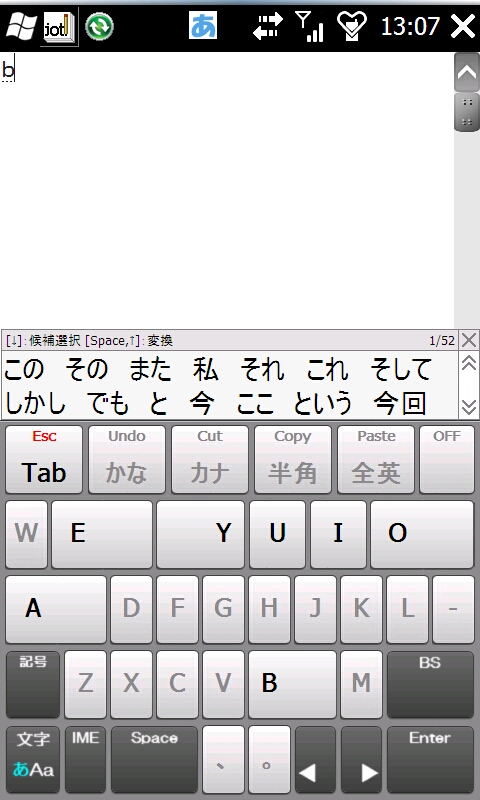This screenshot has height=800, width=480.
Task: Grab the editor scrollbar thumb
Action: (x=467, y=112)
